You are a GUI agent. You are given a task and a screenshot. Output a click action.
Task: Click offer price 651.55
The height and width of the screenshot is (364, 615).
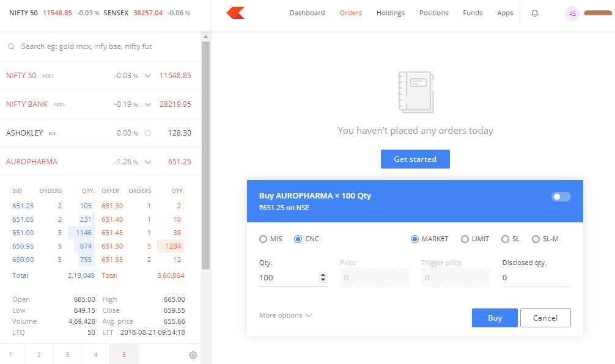click(x=112, y=260)
